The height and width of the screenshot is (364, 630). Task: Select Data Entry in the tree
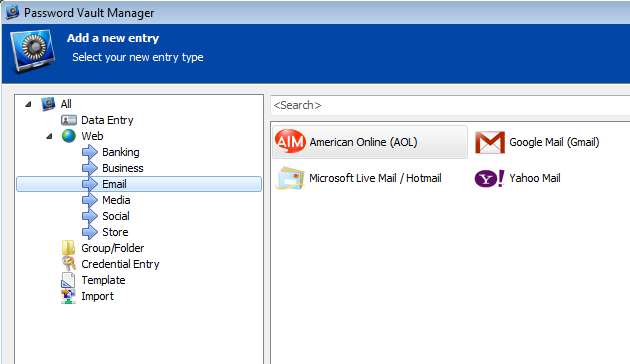(x=107, y=120)
